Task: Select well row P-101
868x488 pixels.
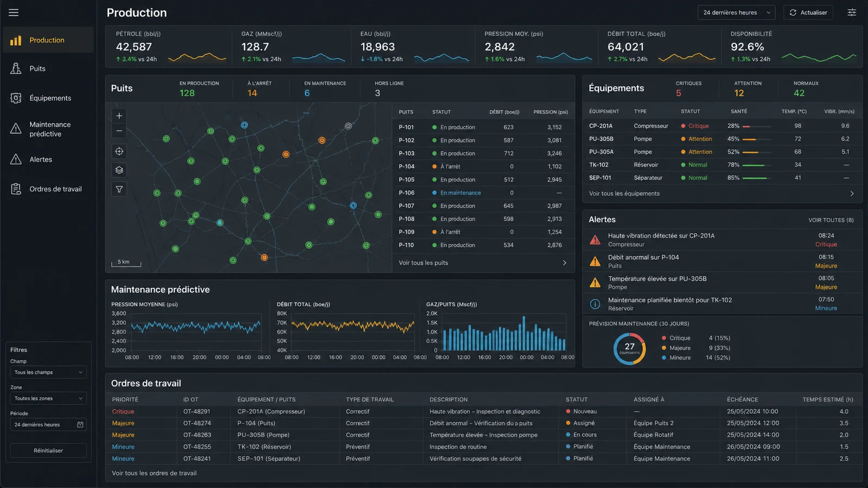Action: [x=483, y=127]
